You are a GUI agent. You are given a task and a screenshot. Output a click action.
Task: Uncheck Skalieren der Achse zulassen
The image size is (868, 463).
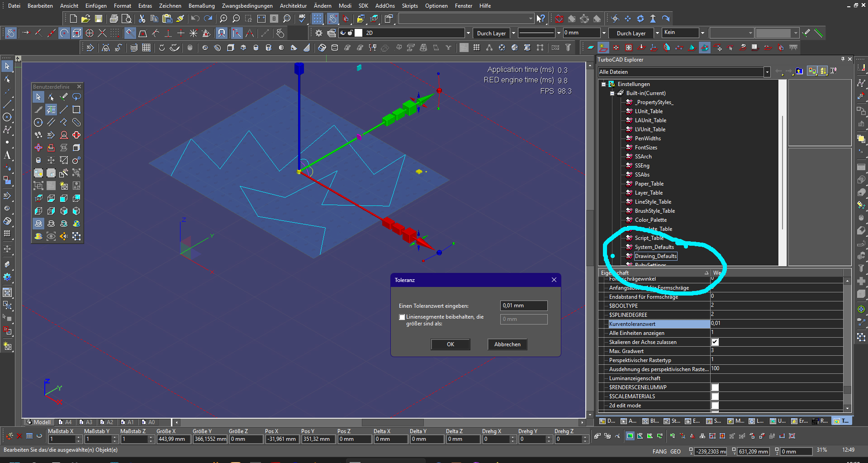715,342
